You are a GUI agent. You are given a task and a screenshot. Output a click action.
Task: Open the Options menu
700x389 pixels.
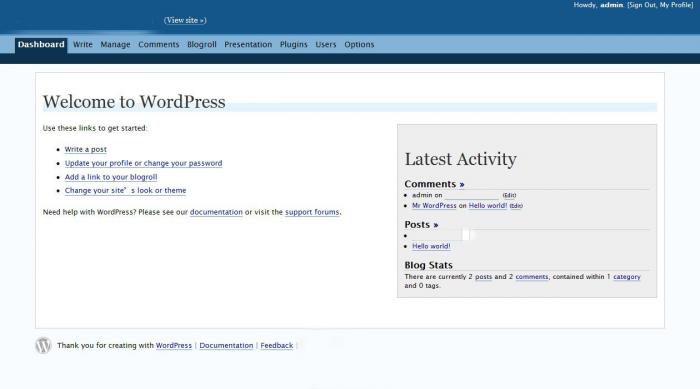click(359, 45)
